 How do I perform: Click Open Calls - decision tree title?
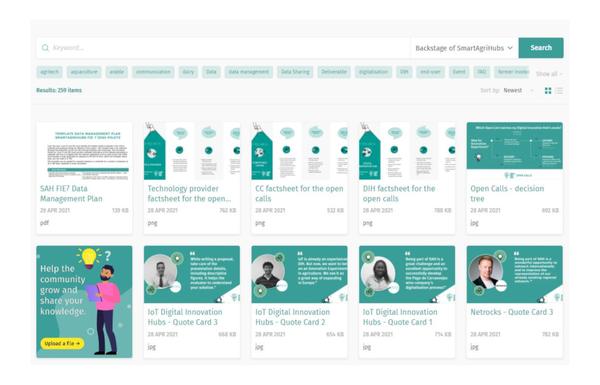click(507, 194)
